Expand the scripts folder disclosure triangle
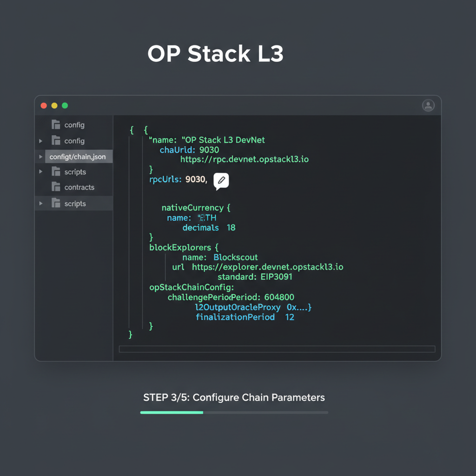This screenshot has width=476, height=476. pyautogui.click(x=41, y=172)
